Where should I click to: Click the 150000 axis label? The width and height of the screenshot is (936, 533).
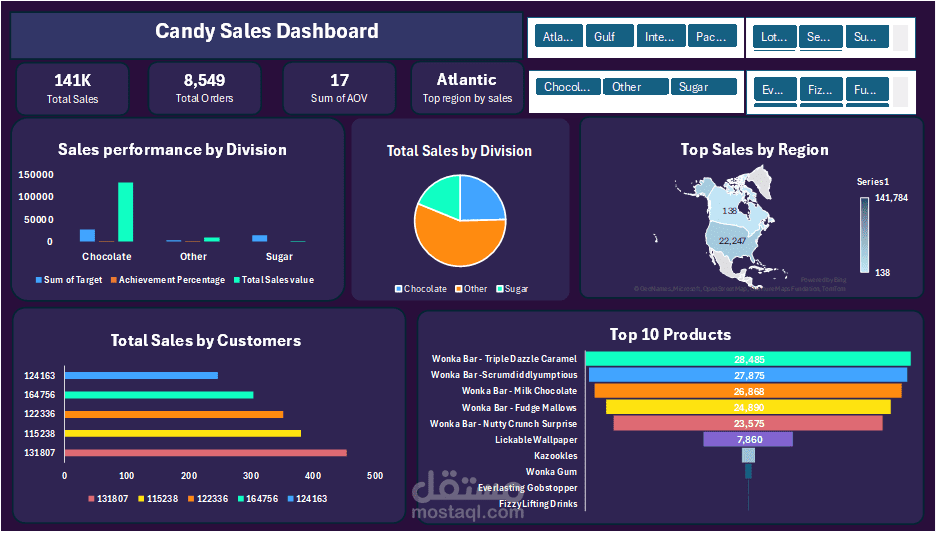pos(36,175)
